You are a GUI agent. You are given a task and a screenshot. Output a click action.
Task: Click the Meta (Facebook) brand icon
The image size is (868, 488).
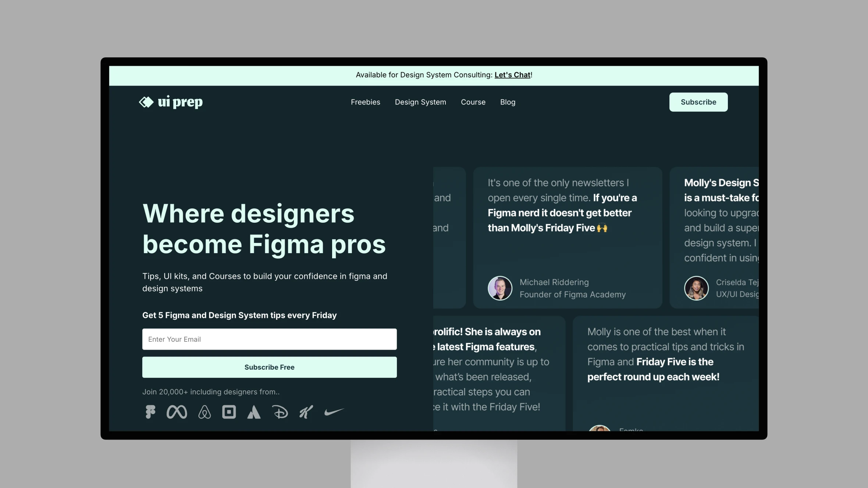(x=177, y=412)
